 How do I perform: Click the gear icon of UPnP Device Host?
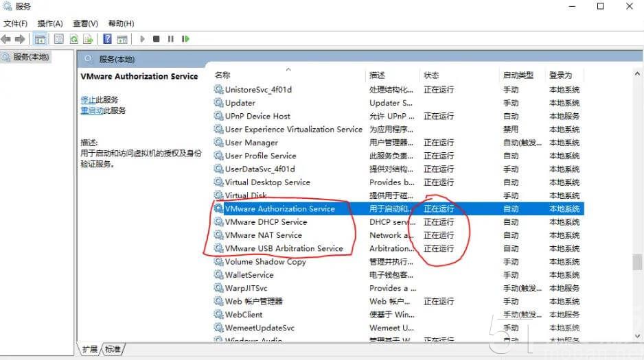(218, 116)
